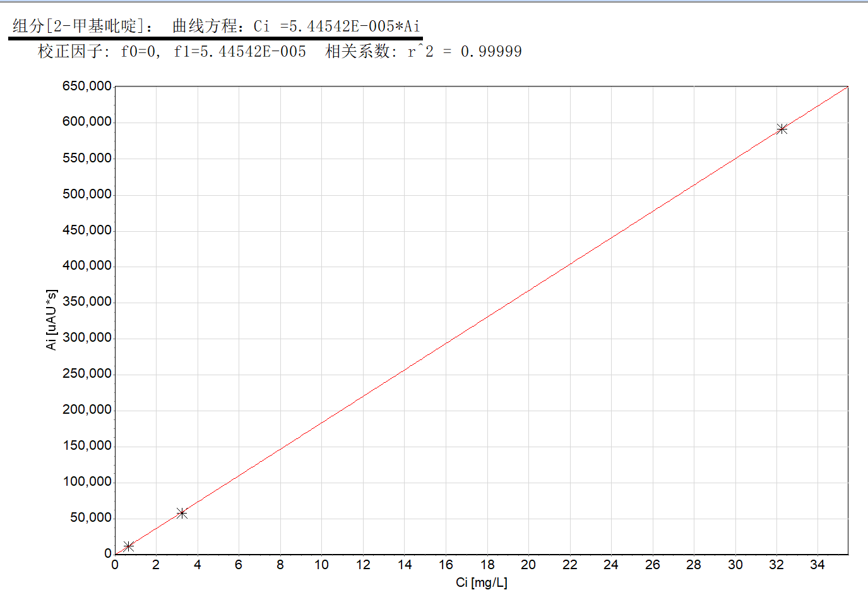
Task: Click the f0=0 factor text
Action: point(141,52)
